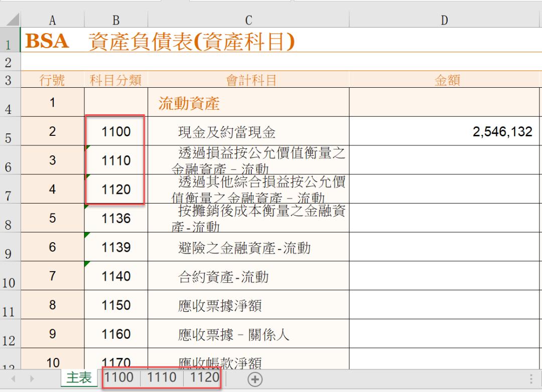Select column A header

[x=52, y=20]
